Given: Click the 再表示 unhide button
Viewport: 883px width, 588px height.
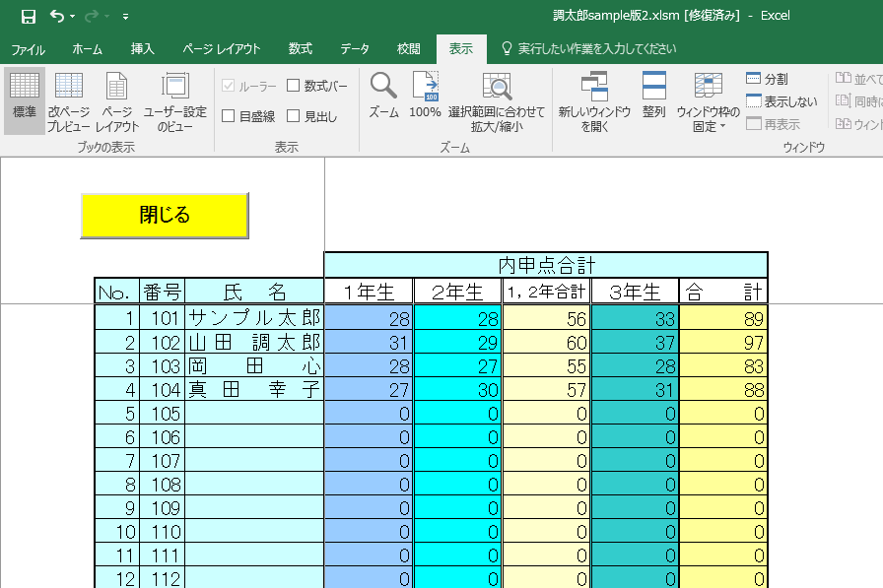Looking at the screenshot, I should (x=774, y=124).
